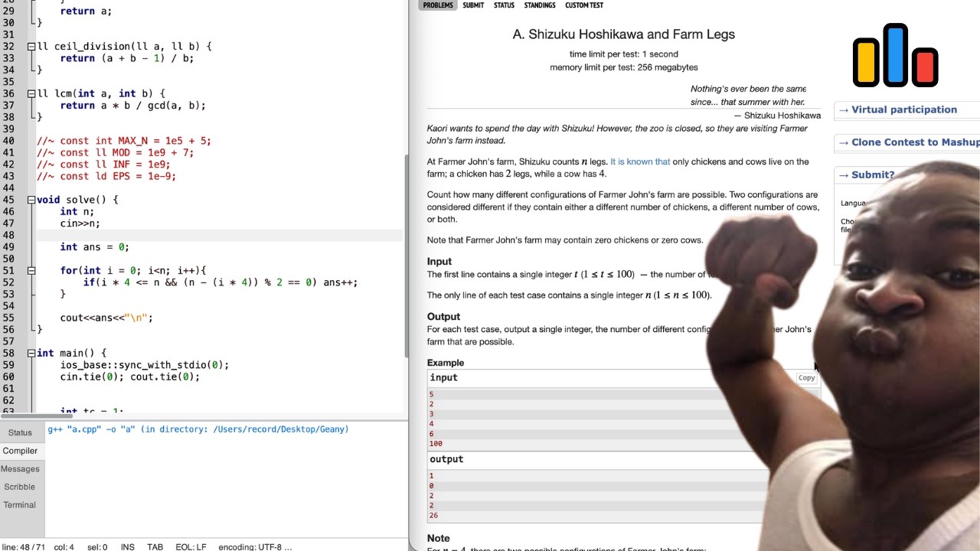Click the EOL: LF status bar entry
980x551 pixels.
[191, 547]
